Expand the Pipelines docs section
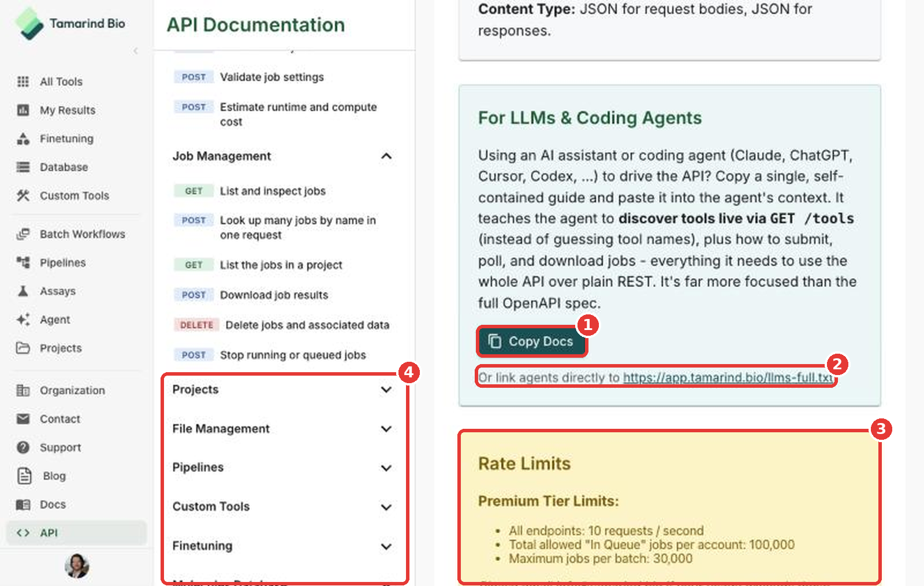The image size is (924, 586). coord(386,468)
